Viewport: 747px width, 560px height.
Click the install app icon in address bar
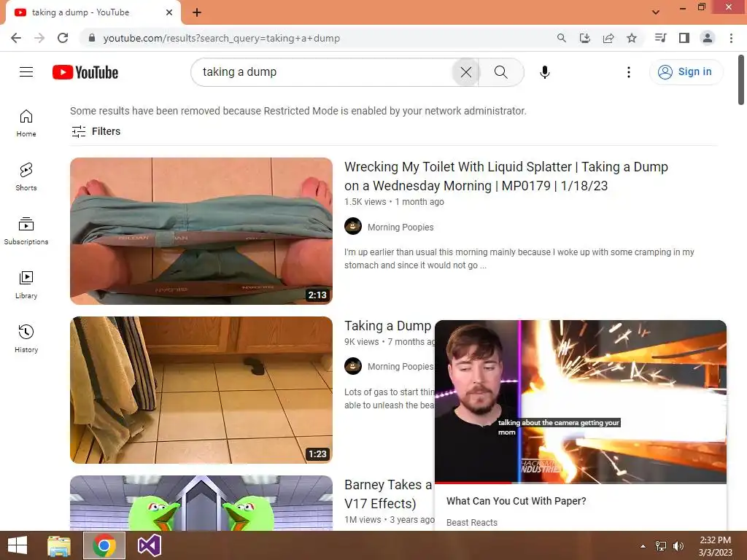click(x=585, y=38)
